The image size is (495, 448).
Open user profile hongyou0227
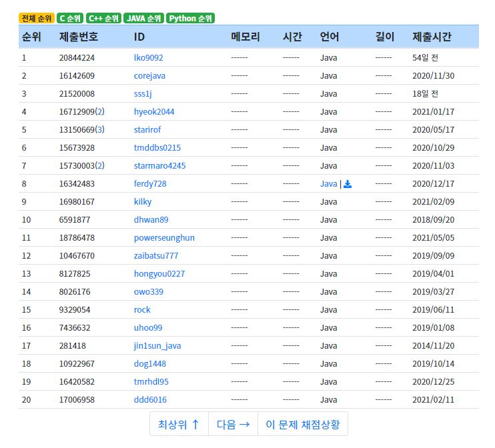(159, 273)
